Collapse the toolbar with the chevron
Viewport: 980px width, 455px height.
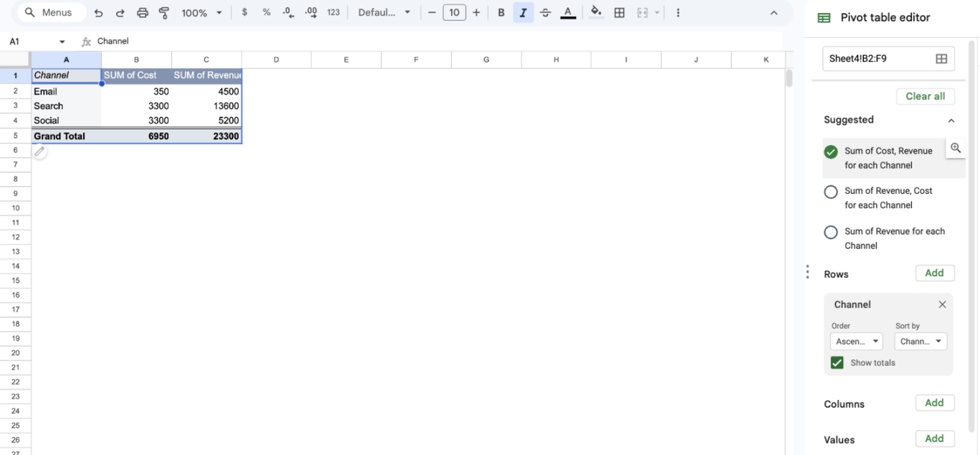773,13
